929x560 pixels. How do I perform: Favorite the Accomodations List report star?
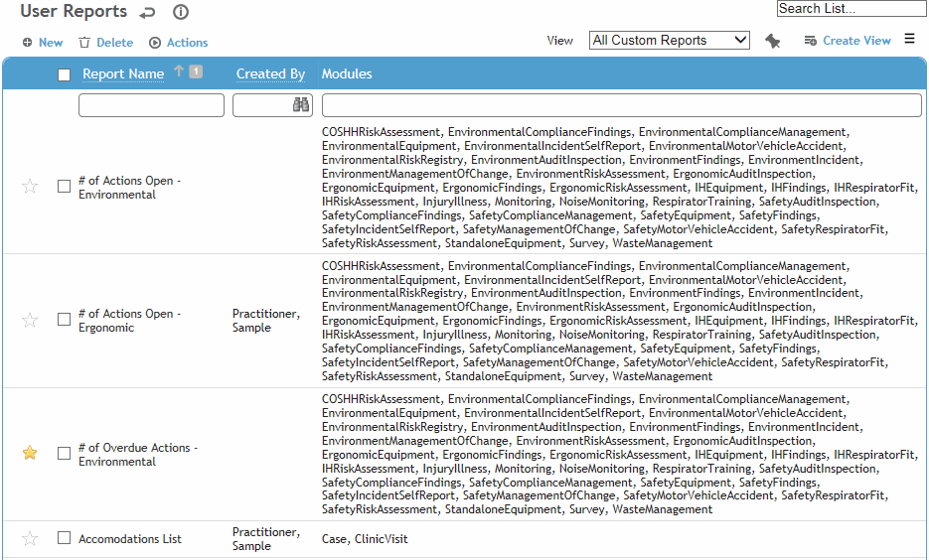coord(30,539)
